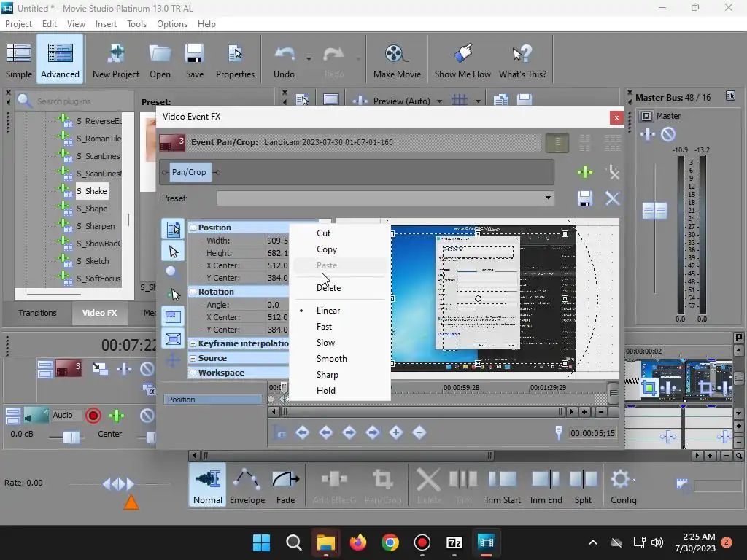Create a New Project
The width and height of the screenshot is (747, 560).
116,60
